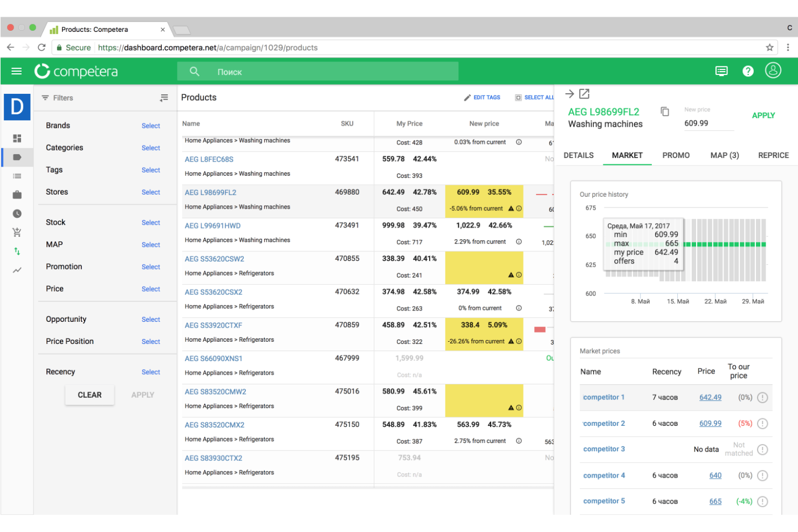Select the shopping cart icon in the sidebar
798x532 pixels.
tap(17, 232)
